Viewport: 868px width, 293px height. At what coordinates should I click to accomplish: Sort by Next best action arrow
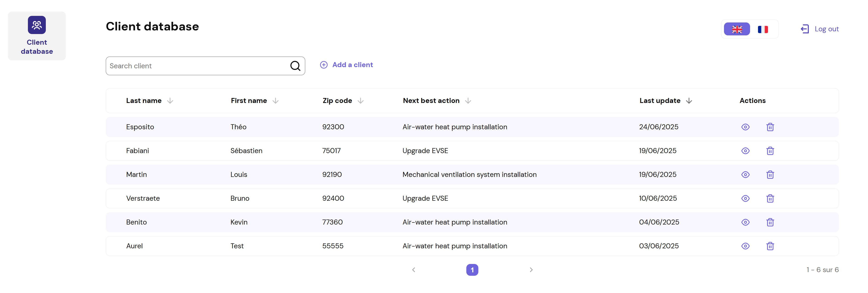[468, 101]
